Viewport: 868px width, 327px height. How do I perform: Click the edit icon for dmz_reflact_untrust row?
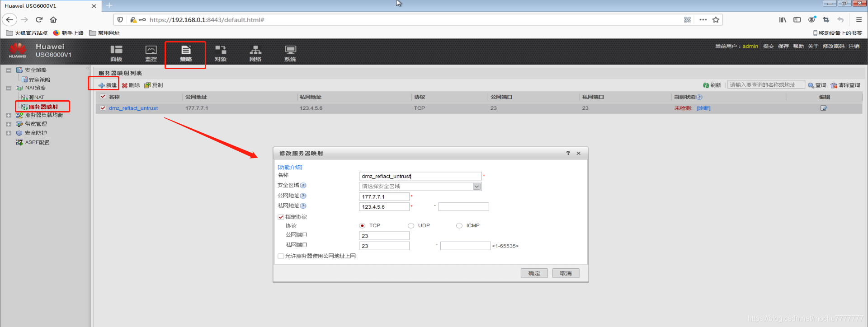[824, 108]
